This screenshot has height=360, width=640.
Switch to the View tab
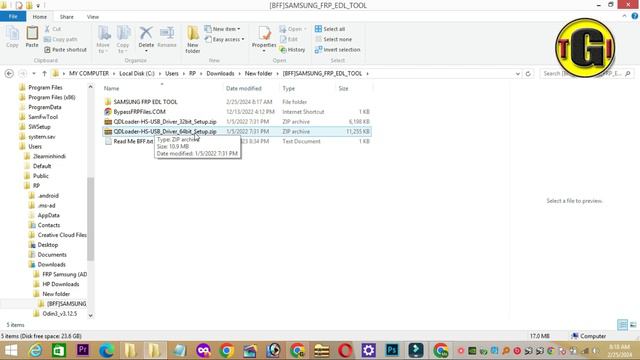click(93, 17)
